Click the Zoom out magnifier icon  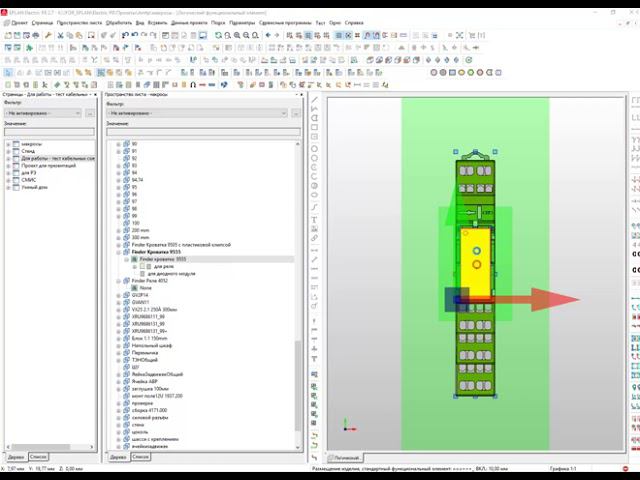tap(246, 36)
